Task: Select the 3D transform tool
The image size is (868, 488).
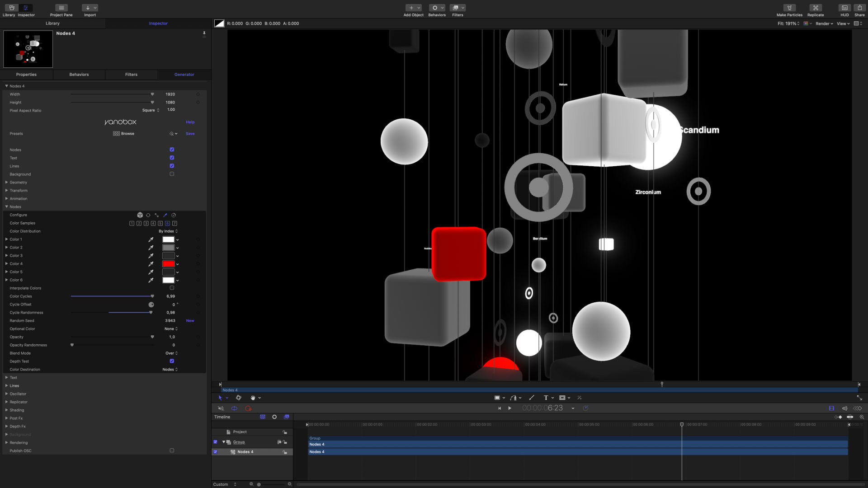Action: pos(239,398)
